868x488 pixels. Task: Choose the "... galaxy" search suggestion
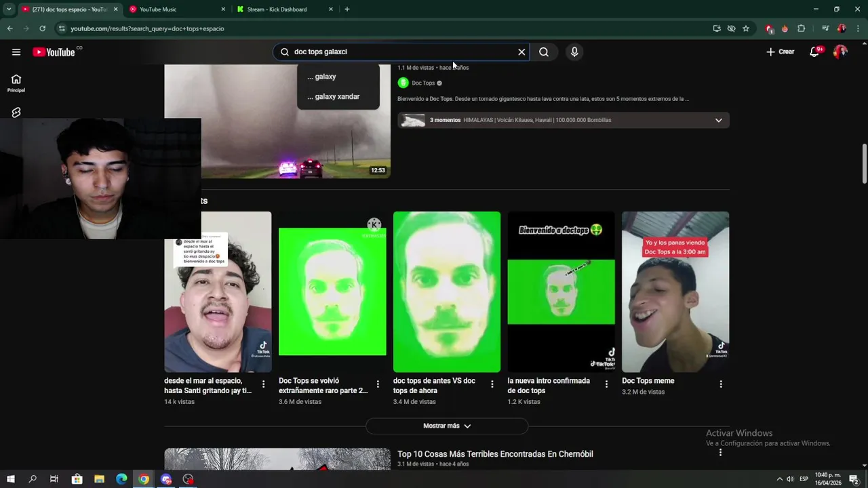tap(338, 77)
